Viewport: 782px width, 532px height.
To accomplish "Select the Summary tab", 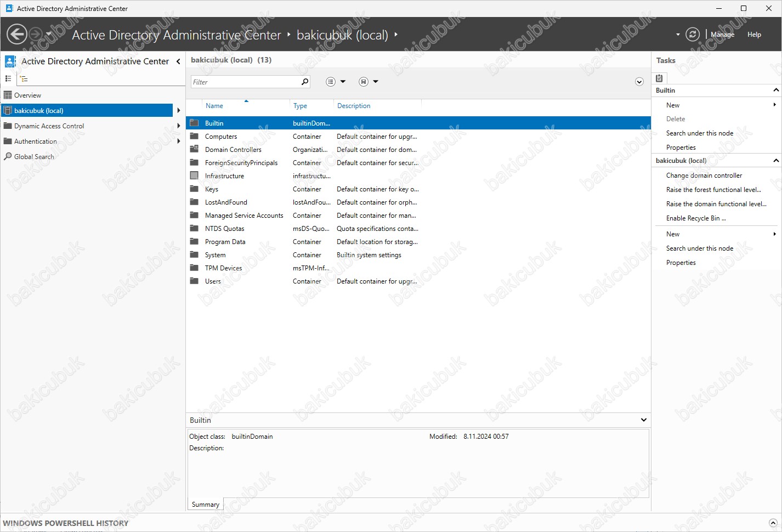I will coord(206,505).
